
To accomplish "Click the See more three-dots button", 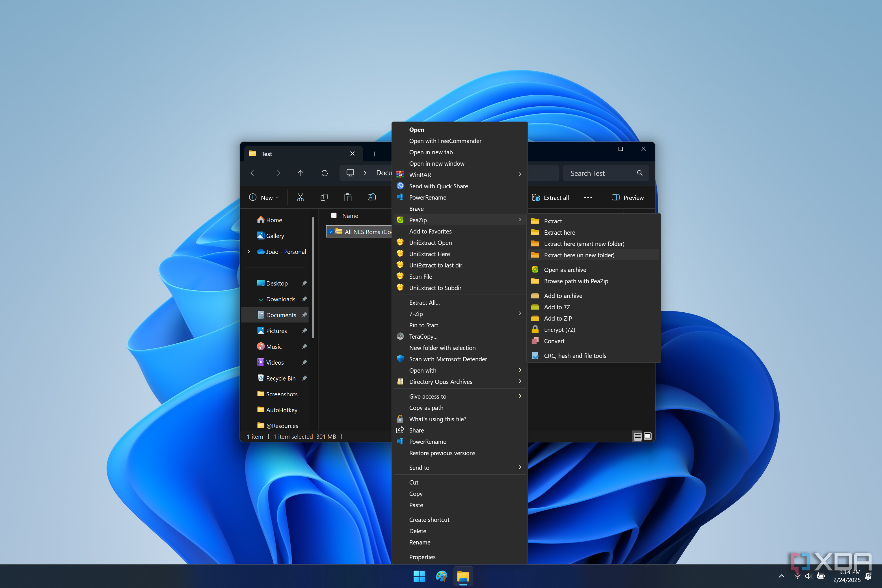I will (x=588, y=198).
